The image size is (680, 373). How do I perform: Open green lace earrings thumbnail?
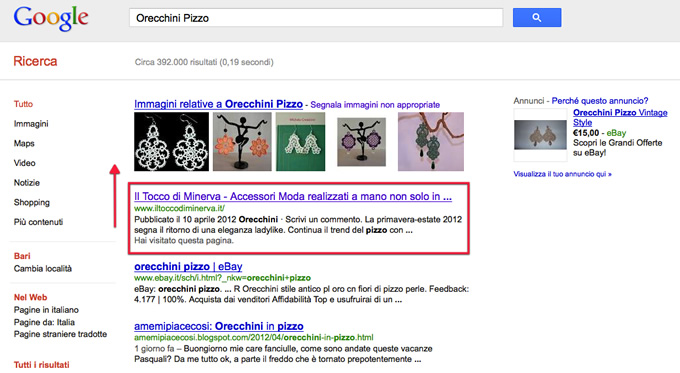pyautogui.click(x=431, y=141)
